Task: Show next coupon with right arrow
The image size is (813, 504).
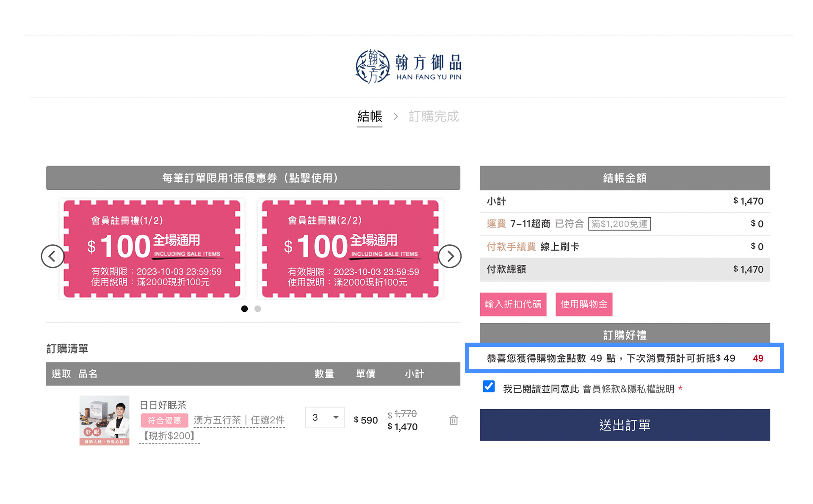Action: [450, 256]
